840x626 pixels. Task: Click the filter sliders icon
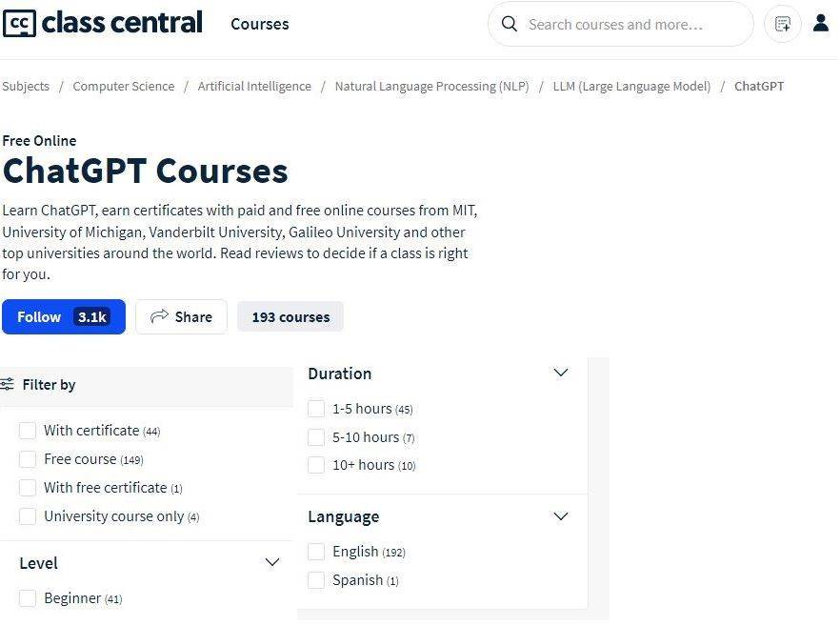[x=8, y=385]
